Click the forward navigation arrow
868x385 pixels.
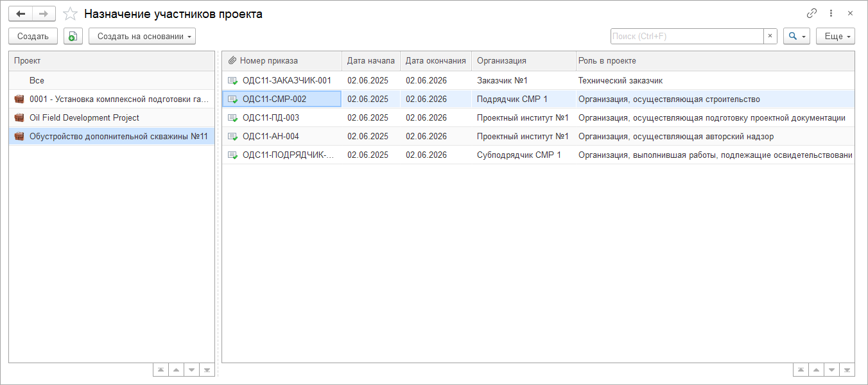[44, 13]
